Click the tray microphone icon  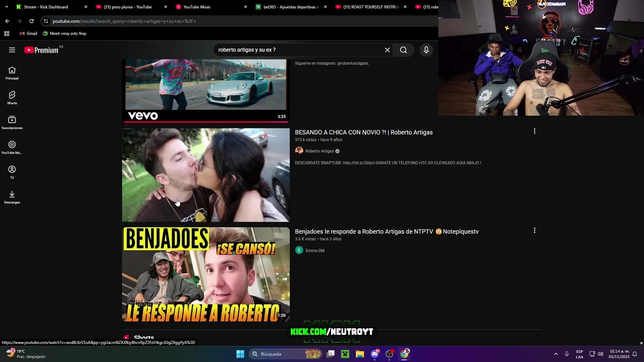click(567, 354)
